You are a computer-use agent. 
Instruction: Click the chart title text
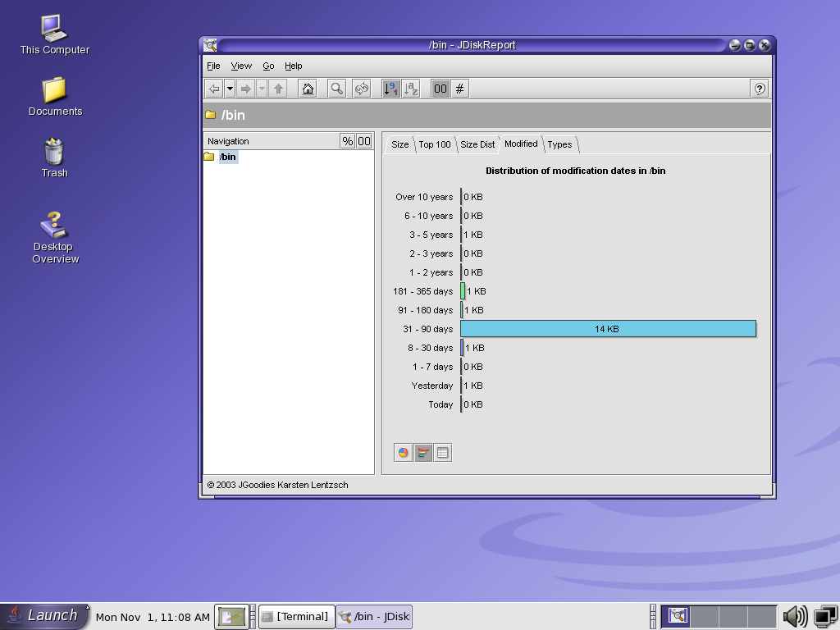(575, 171)
